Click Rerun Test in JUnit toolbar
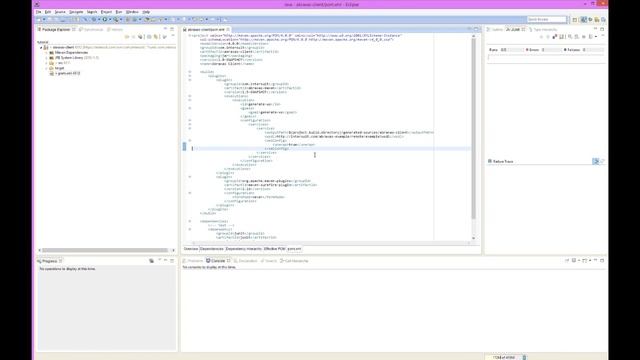This screenshot has height=360, width=640. (570, 37)
